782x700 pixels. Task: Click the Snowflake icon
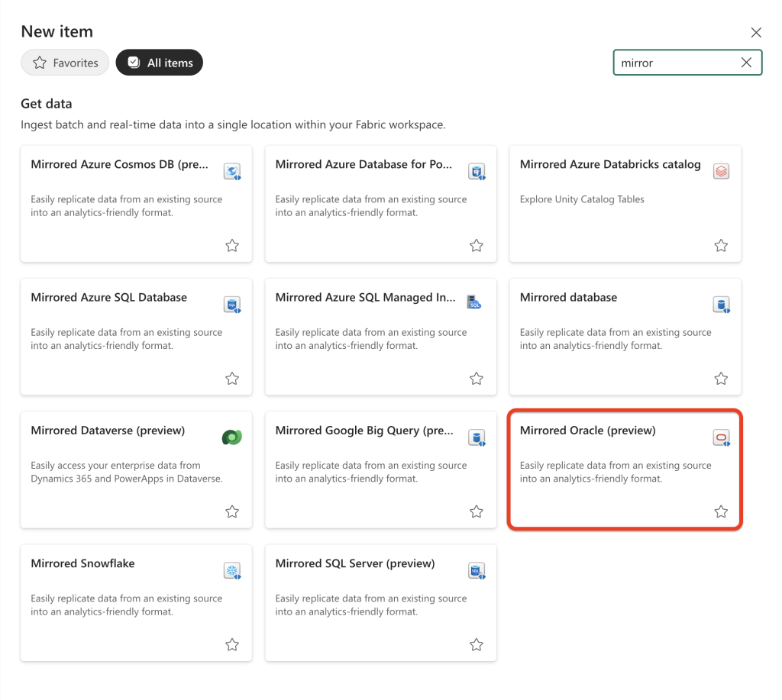232,569
